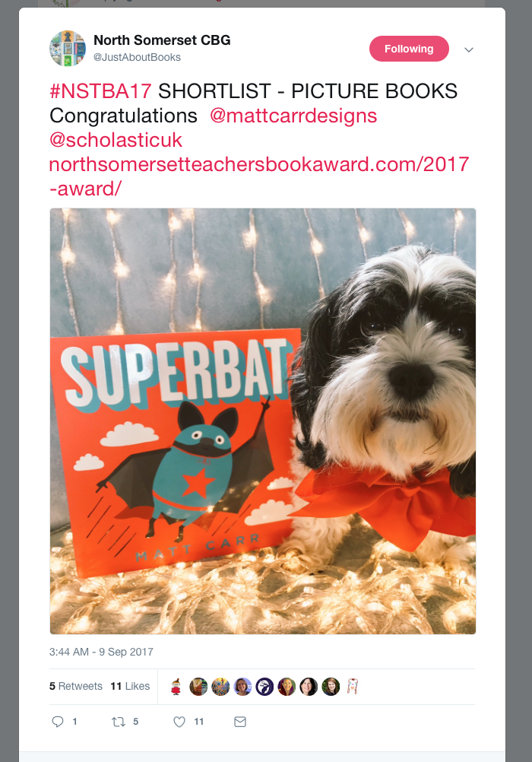The image size is (532, 762).
Task: Open the Superbat dog photo
Action: pyautogui.click(x=263, y=421)
